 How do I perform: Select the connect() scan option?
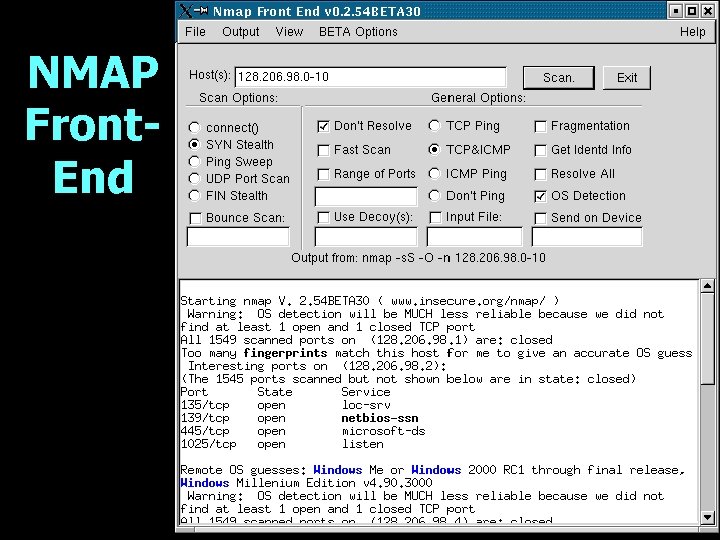tap(194, 127)
